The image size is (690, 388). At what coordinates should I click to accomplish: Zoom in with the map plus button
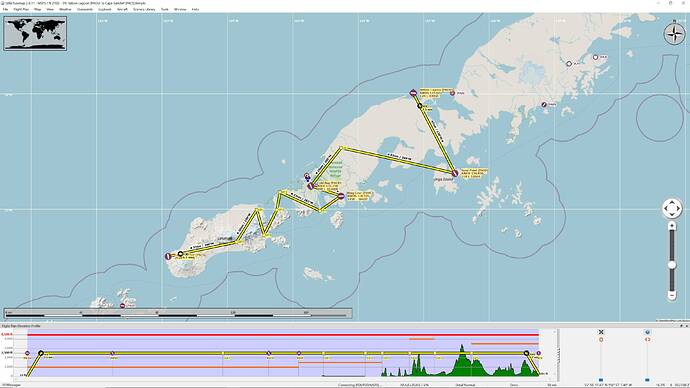tap(672, 226)
